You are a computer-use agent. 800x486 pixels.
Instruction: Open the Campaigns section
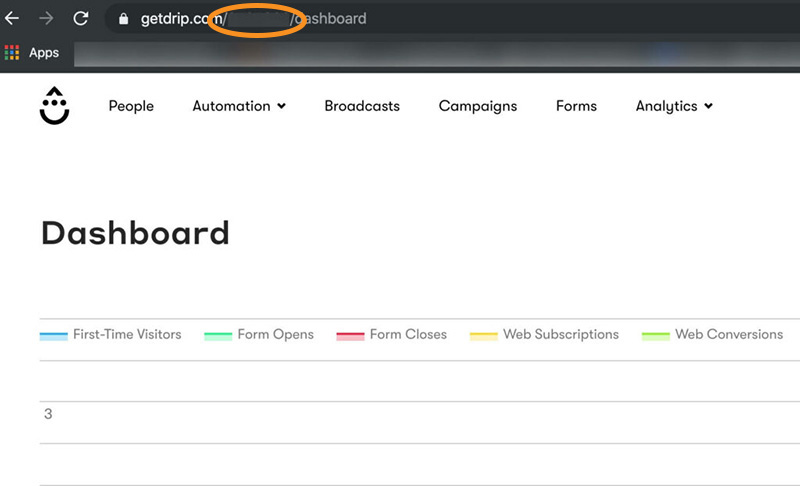click(478, 106)
